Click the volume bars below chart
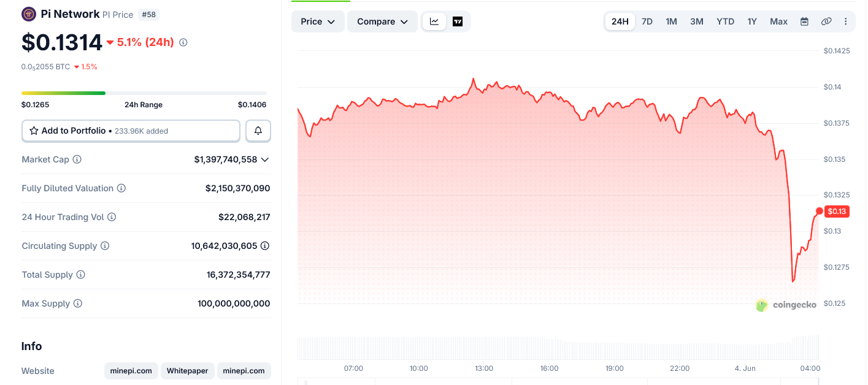Screen dimensions: 868x385 click(558, 347)
